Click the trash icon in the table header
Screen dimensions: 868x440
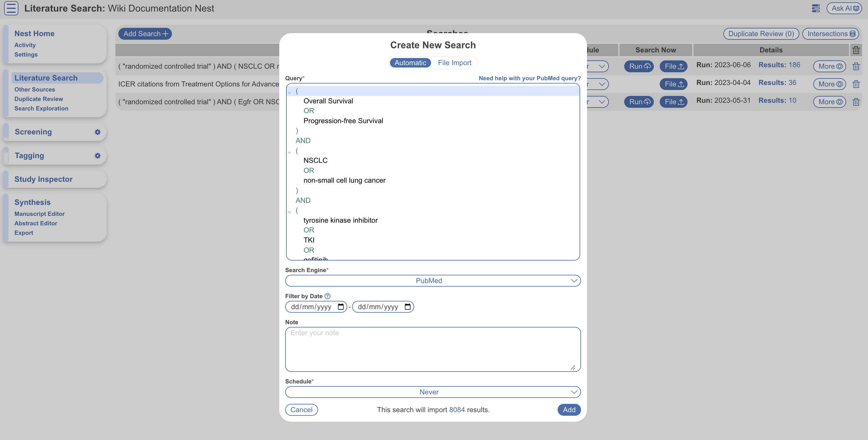click(x=856, y=50)
